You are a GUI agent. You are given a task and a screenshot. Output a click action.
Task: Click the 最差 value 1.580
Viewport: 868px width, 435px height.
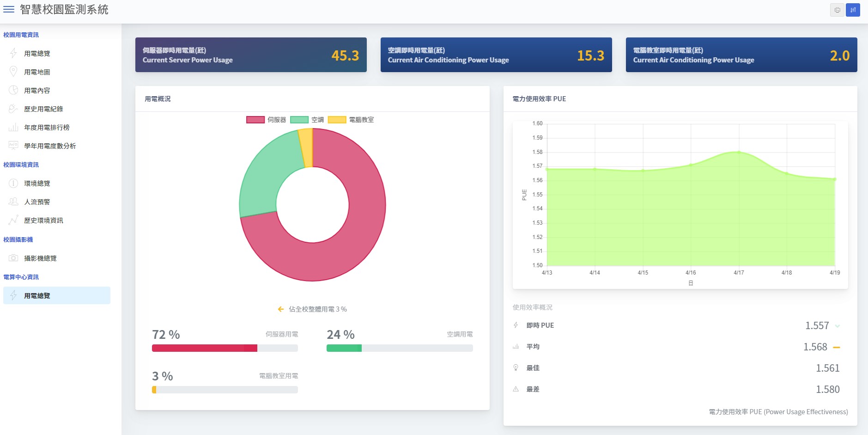827,389
